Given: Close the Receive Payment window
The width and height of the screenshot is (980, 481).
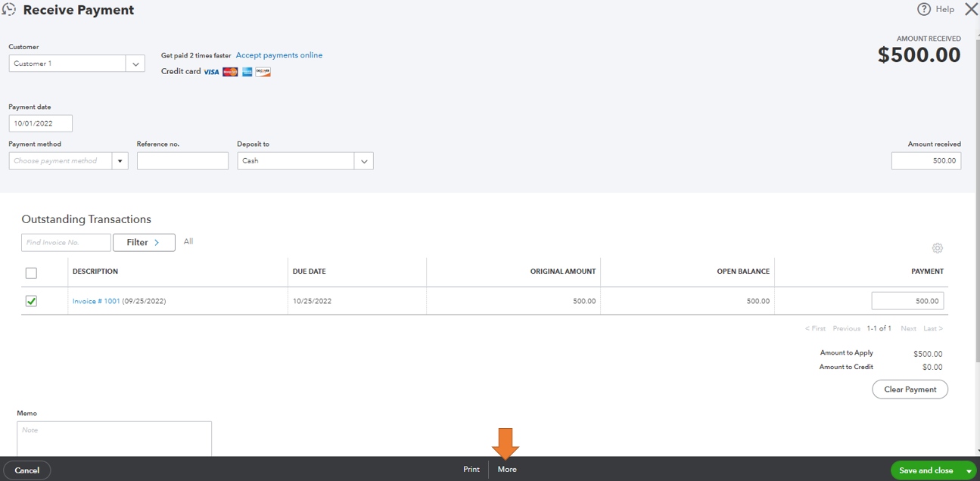Looking at the screenshot, I should [971, 9].
